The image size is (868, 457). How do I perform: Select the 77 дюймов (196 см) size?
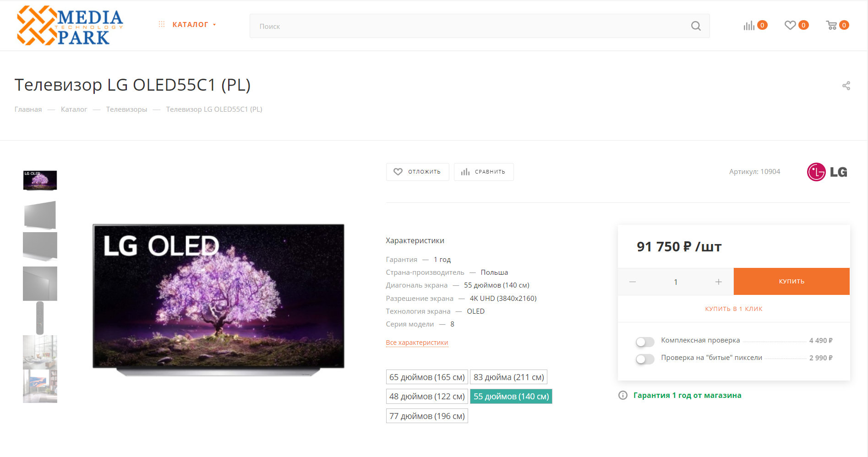click(x=427, y=416)
